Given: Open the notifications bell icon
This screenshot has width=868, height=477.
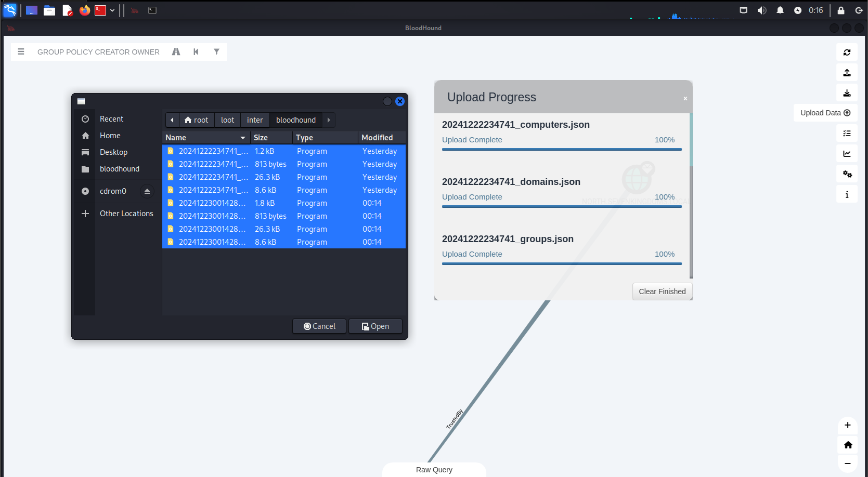Looking at the screenshot, I should click(x=780, y=10).
